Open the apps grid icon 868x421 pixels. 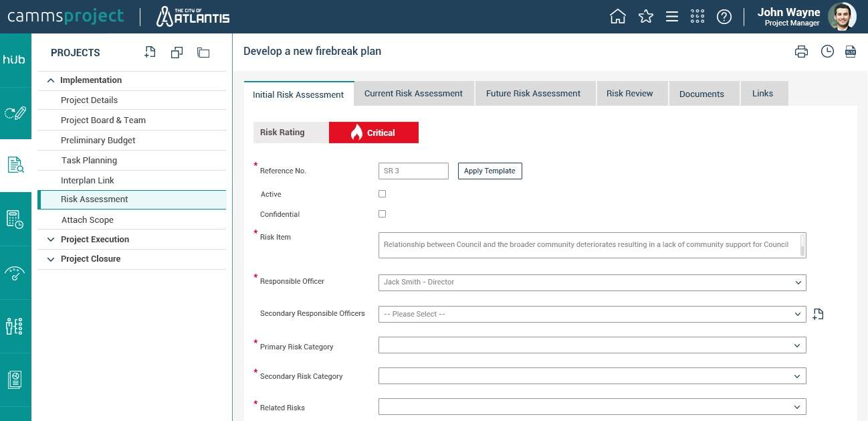click(x=697, y=17)
